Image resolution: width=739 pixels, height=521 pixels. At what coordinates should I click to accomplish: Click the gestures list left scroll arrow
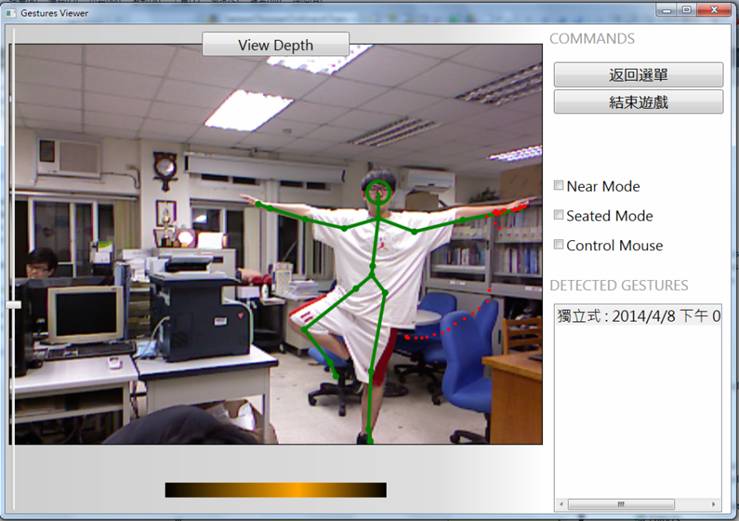tap(561, 504)
